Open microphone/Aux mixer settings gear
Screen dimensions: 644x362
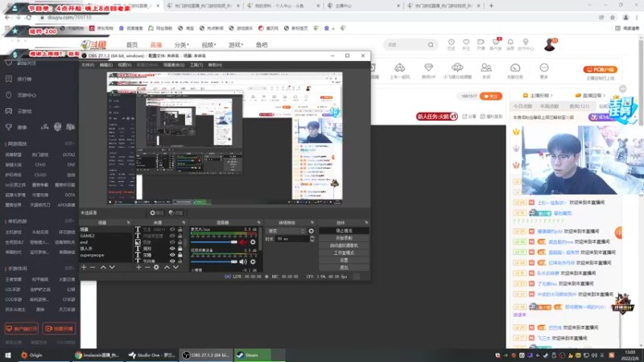tap(253, 242)
